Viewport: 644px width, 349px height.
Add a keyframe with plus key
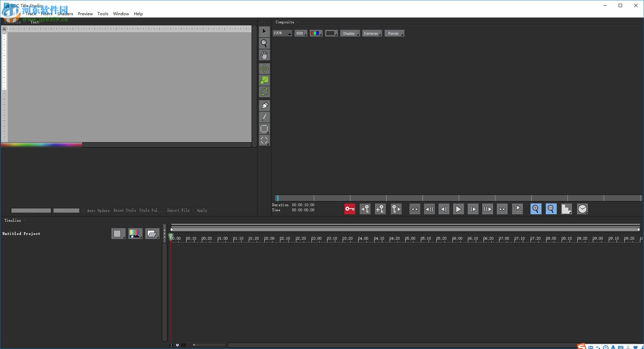click(380, 209)
